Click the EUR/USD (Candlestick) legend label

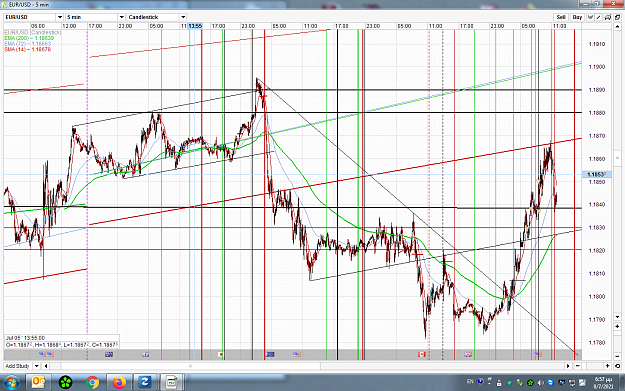[33, 32]
